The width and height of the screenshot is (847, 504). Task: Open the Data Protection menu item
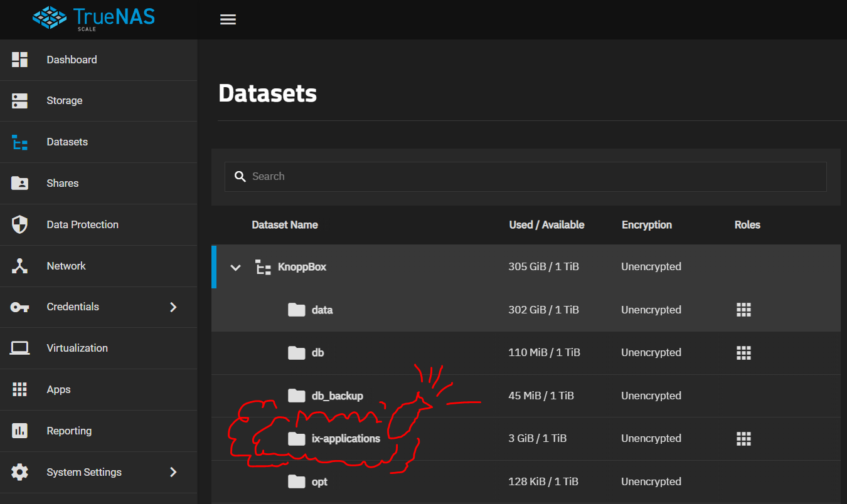point(99,225)
